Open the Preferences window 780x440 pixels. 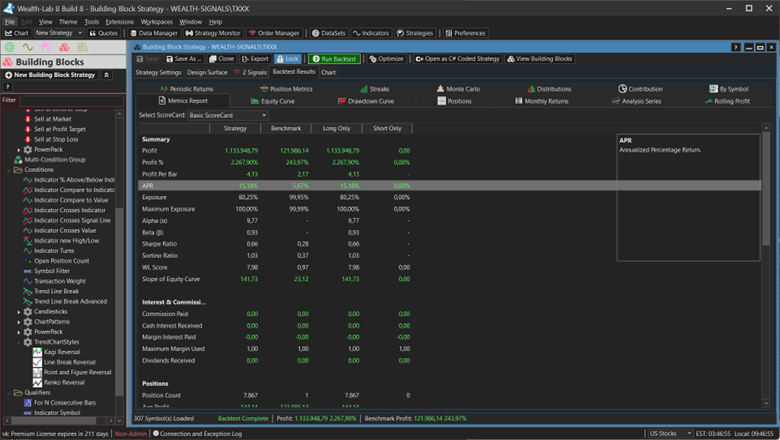(x=464, y=33)
